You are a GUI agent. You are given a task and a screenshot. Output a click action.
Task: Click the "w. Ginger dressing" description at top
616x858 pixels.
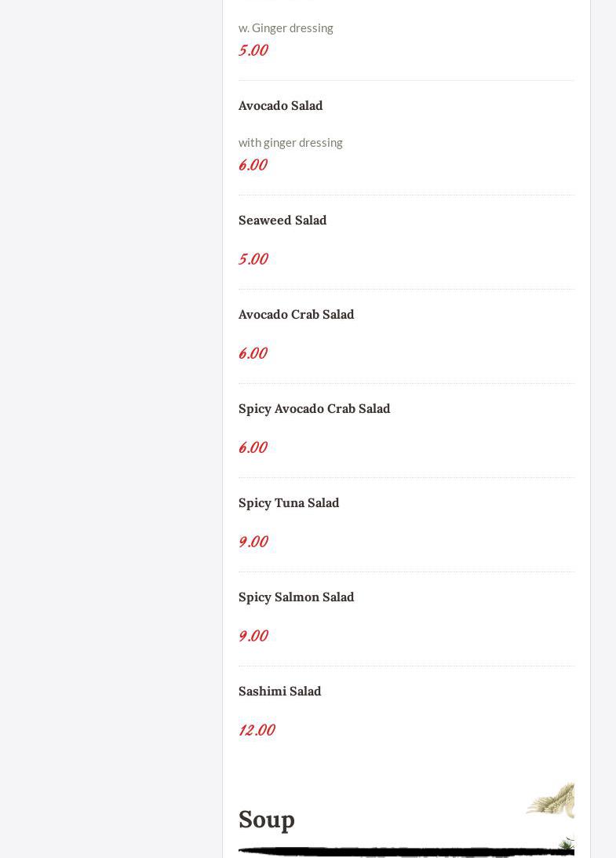pyautogui.click(x=286, y=27)
